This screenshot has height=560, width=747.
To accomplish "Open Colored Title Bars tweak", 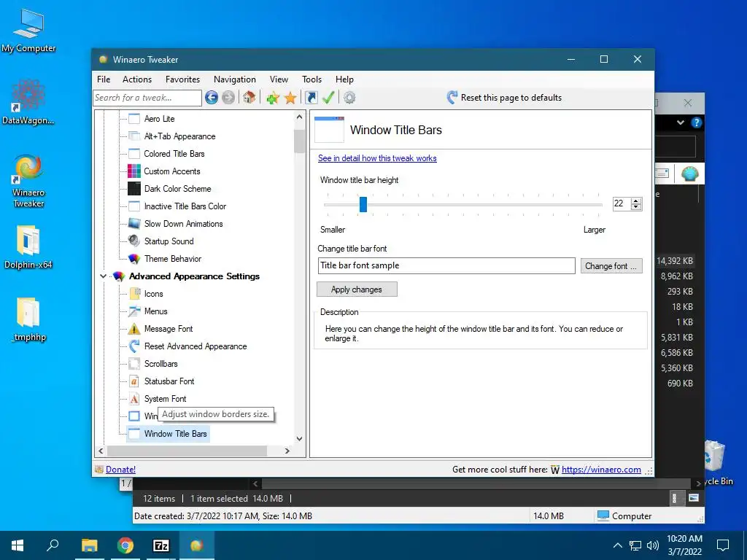I will click(x=174, y=154).
